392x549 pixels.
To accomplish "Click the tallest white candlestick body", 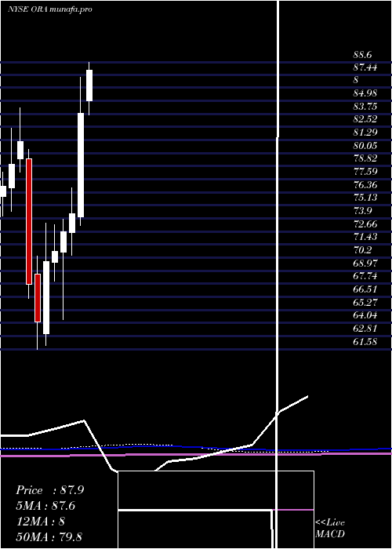I will coord(81,165).
